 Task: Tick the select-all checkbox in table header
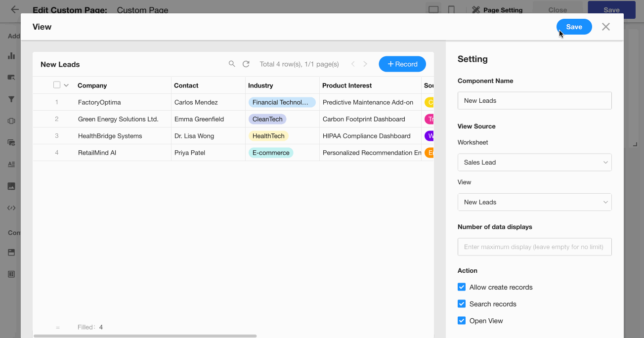57,85
